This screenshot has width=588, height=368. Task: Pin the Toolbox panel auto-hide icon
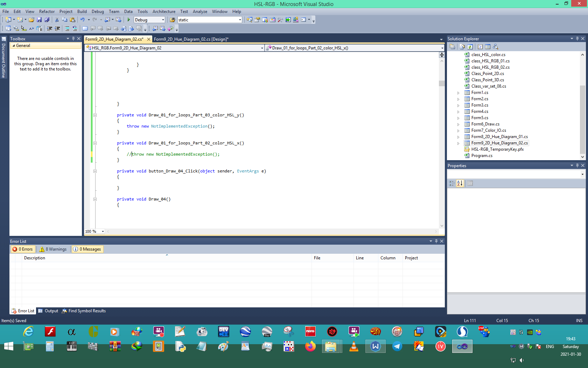pos(73,39)
